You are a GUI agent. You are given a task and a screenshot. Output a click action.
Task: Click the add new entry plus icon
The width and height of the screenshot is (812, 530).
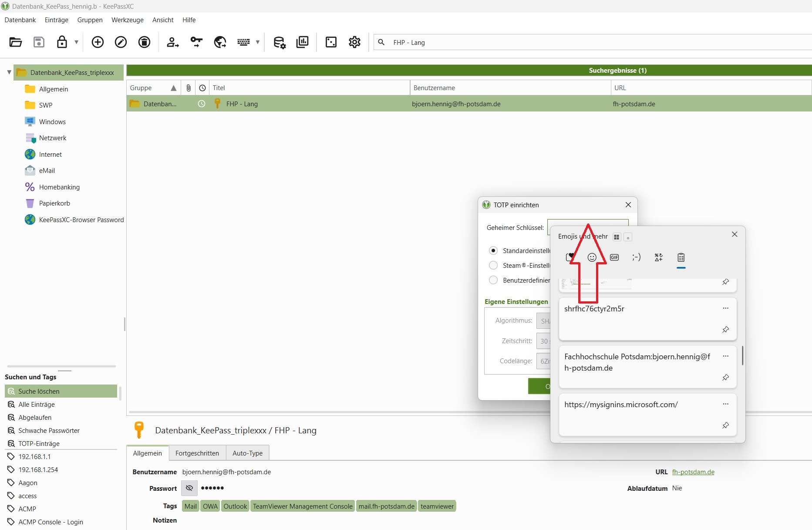[x=98, y=42]
